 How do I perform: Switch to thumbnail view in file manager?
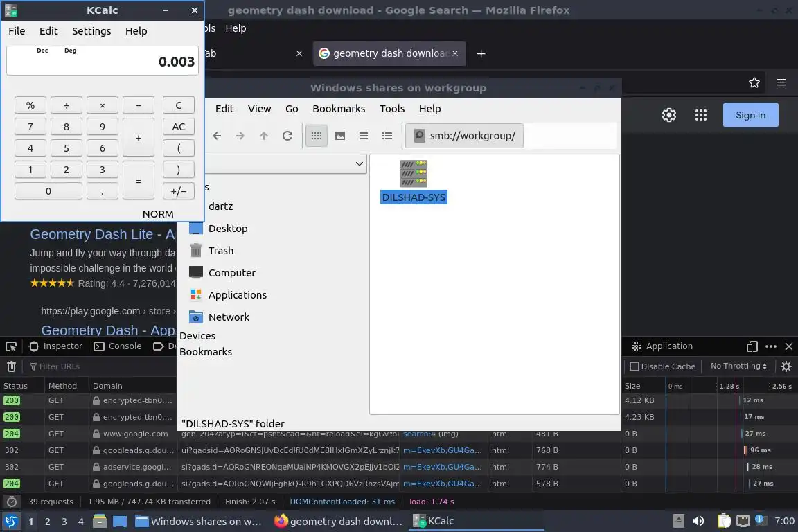340,136
